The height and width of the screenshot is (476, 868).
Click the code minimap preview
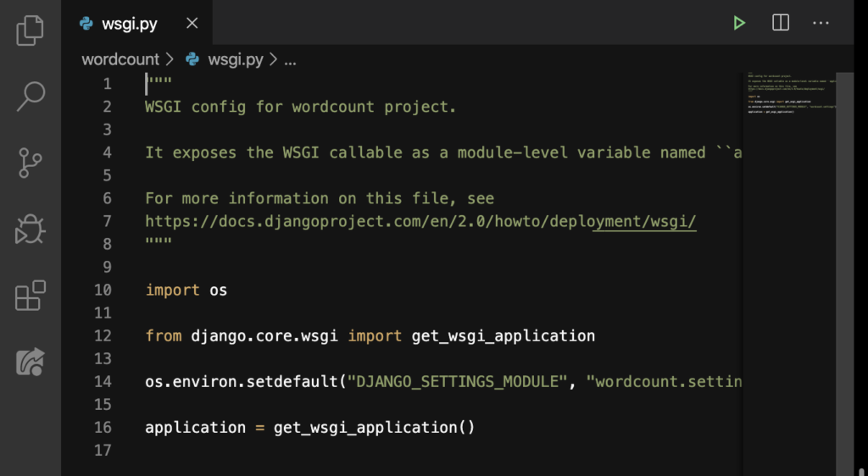click(x=790, y=94)
